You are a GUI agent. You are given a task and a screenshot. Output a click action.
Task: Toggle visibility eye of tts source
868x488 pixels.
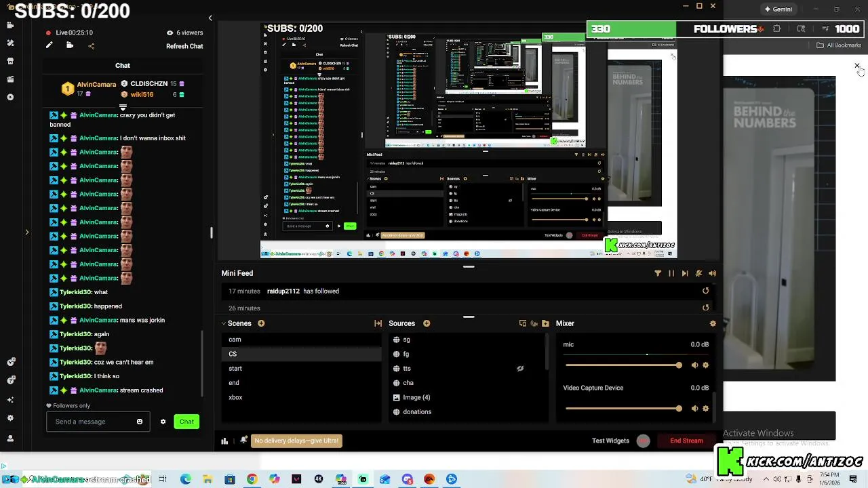tap(520, 369)
